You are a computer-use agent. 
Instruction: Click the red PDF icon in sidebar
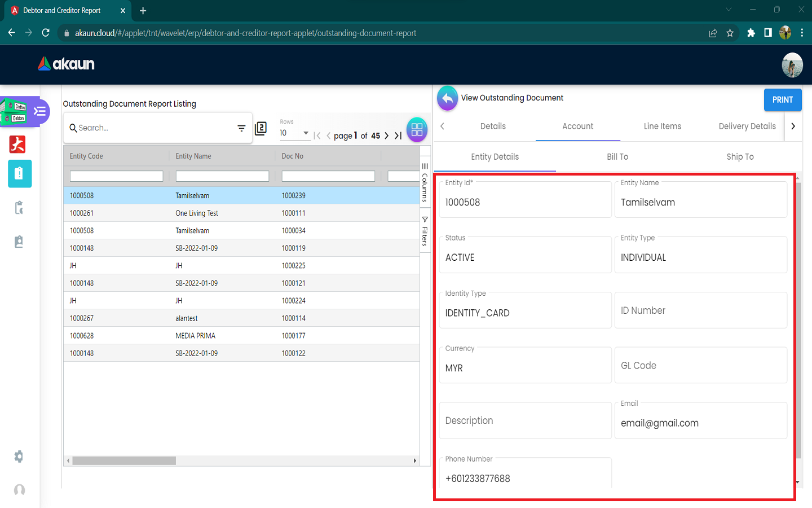[17, 144]
